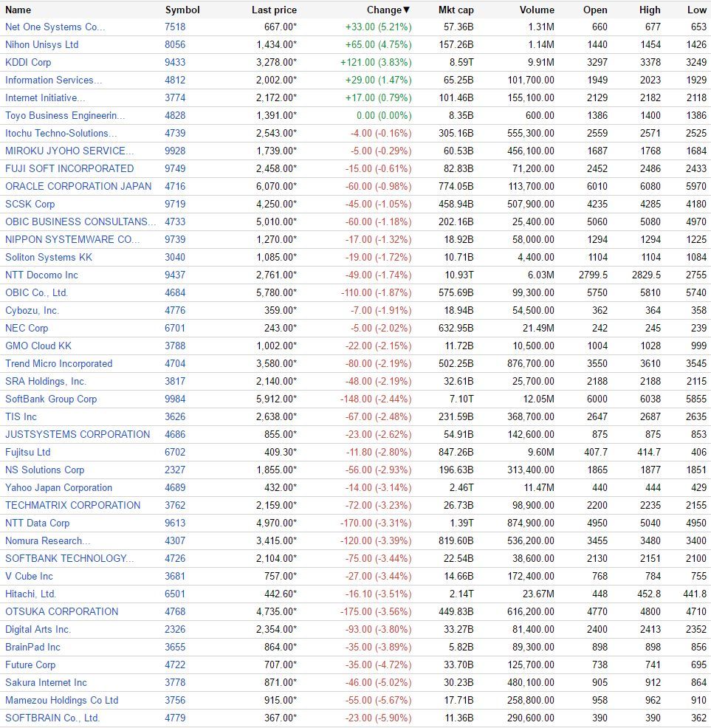
Task: Open the OBIC Co., Ltd. link
Action: click(36, 292)
